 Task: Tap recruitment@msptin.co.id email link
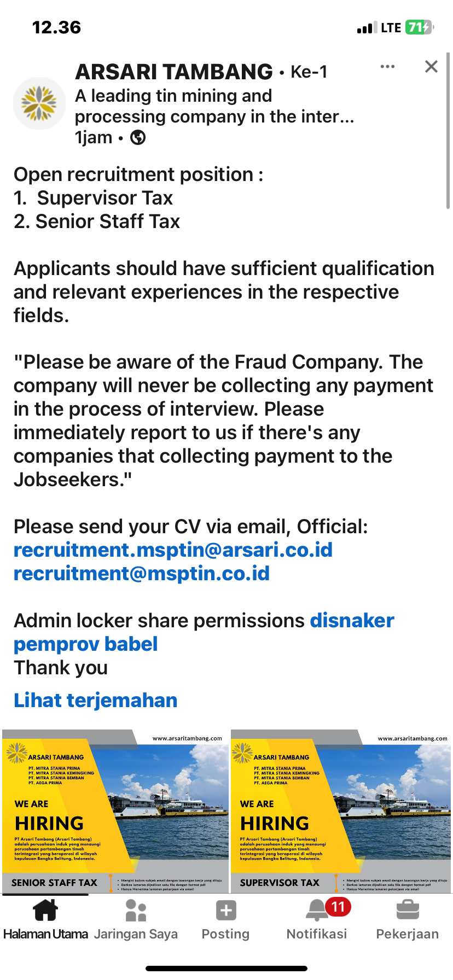tap(142, 574)
